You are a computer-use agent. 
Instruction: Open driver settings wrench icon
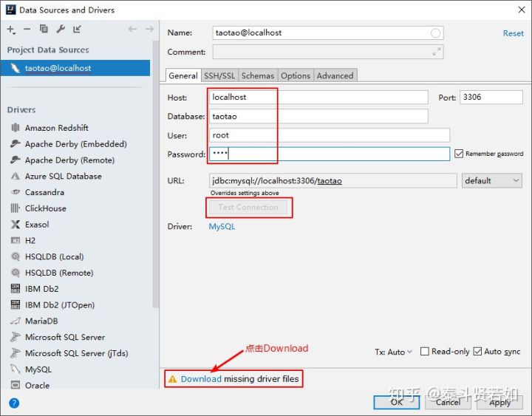coord(61,29)
